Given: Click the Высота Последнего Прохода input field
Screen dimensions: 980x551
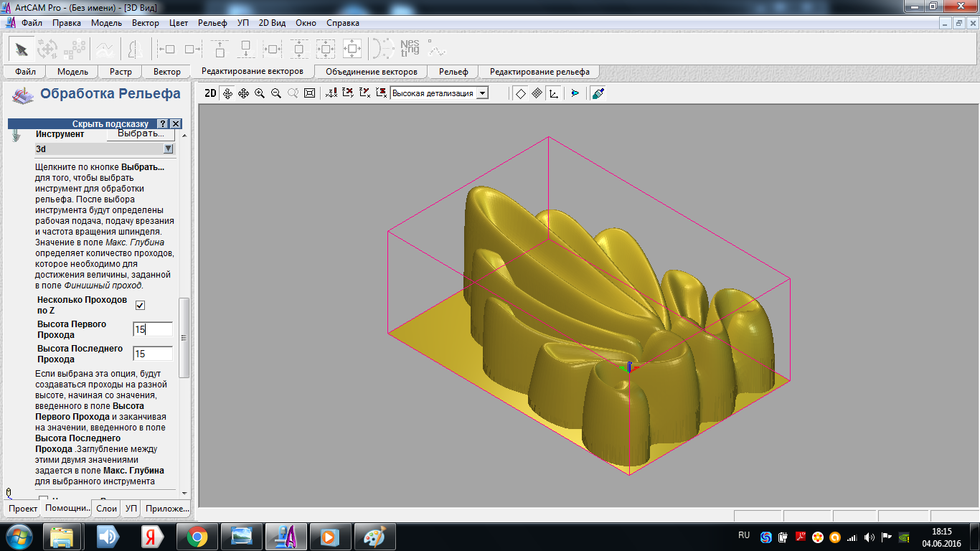Looking at the screenshot, I should tap(153, 354).
